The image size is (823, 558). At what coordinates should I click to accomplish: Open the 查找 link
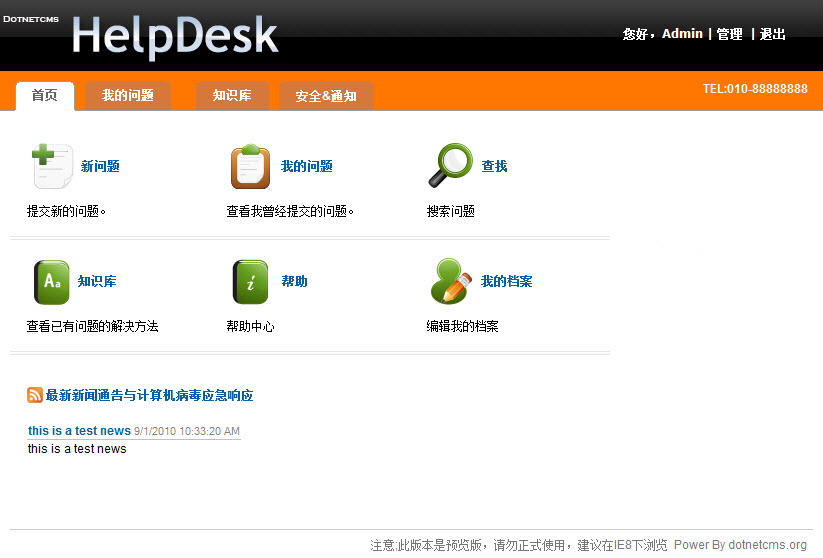coord(494,166)
